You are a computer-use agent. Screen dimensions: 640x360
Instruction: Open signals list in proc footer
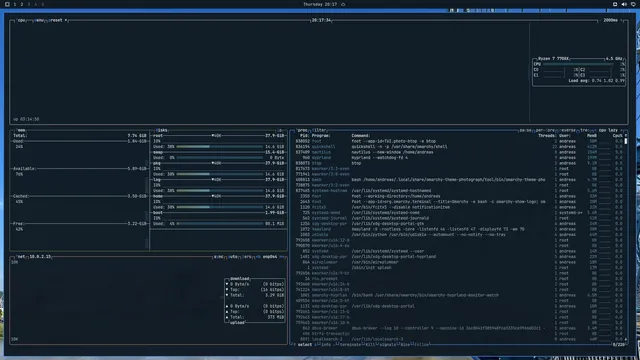coord(387,344)
